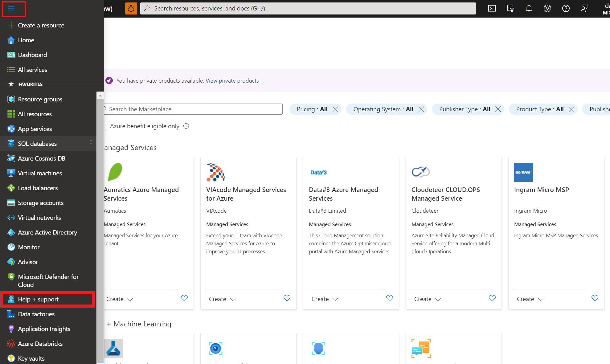Click the Azure Cosmos DB icon
This screenshot has height=364, width=610.
click(x=11, y=158)
